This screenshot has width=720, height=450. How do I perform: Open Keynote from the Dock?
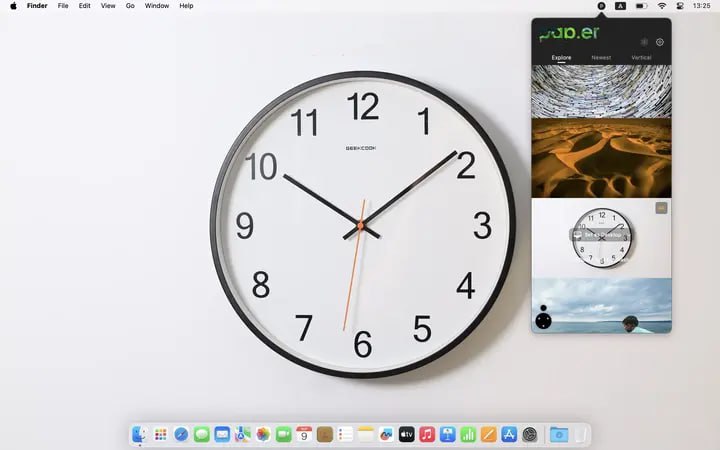point(448,434)
